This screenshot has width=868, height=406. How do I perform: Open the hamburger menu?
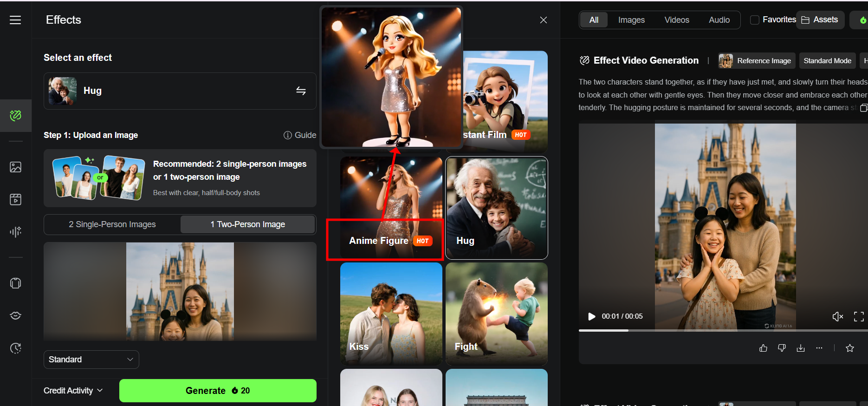pyautogui.click(x=15, y=20)
